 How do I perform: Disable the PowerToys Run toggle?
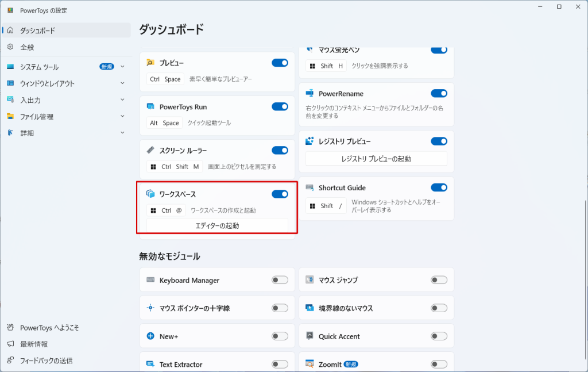point(280,106)
